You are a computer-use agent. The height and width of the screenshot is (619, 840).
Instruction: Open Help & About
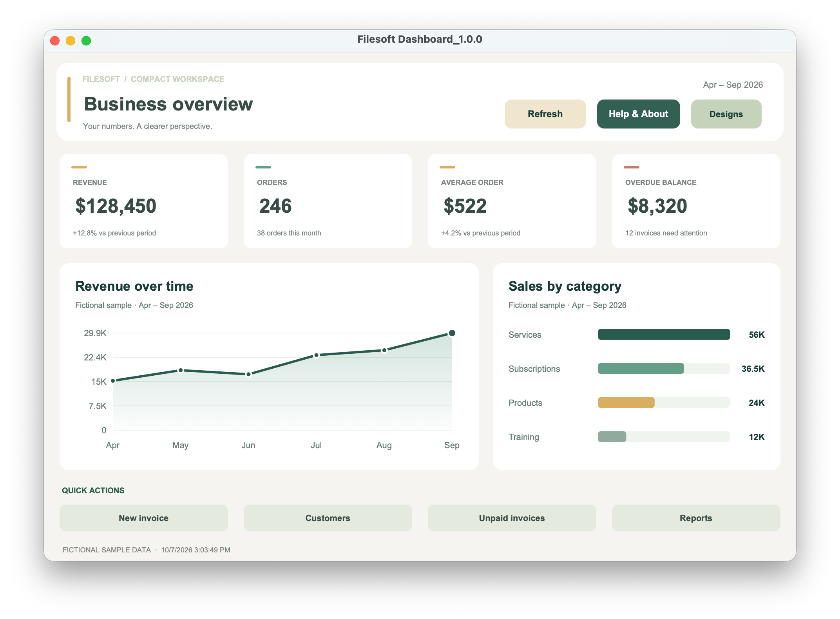[x=638, y=114]
